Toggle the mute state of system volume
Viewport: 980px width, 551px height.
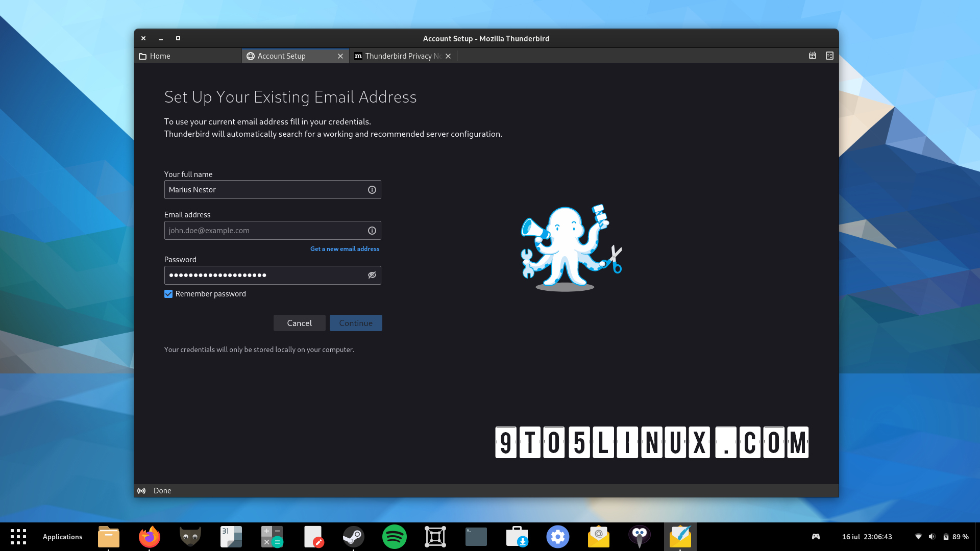933,537
